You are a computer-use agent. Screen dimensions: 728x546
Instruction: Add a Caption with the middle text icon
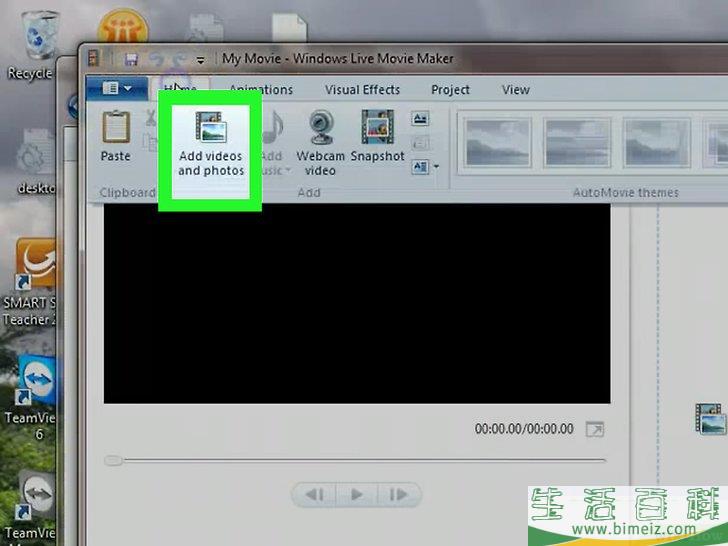pyautogui.click(x=420, y=143)
